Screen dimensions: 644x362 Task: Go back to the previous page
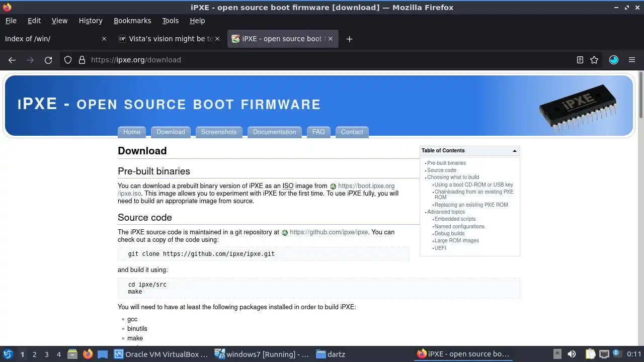pos(12,60)
